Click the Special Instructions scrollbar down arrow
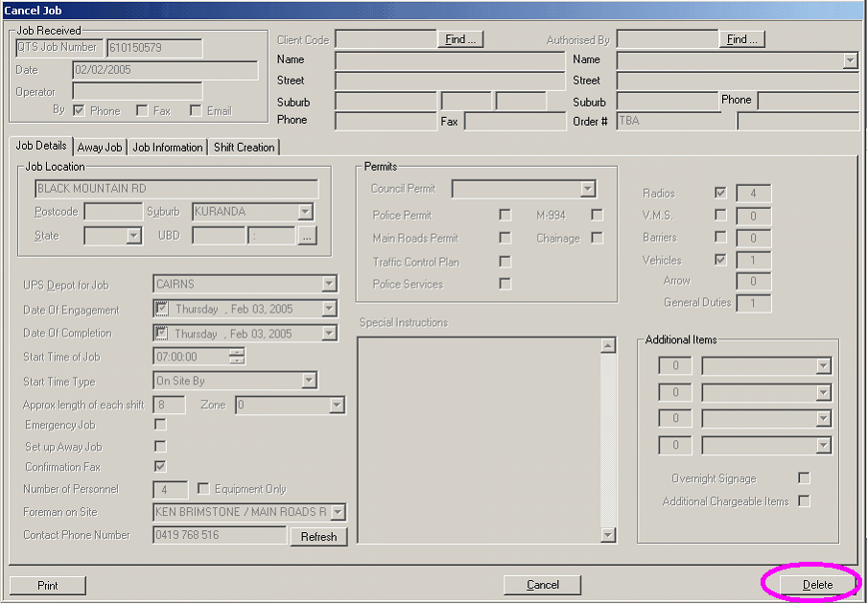 607,534
